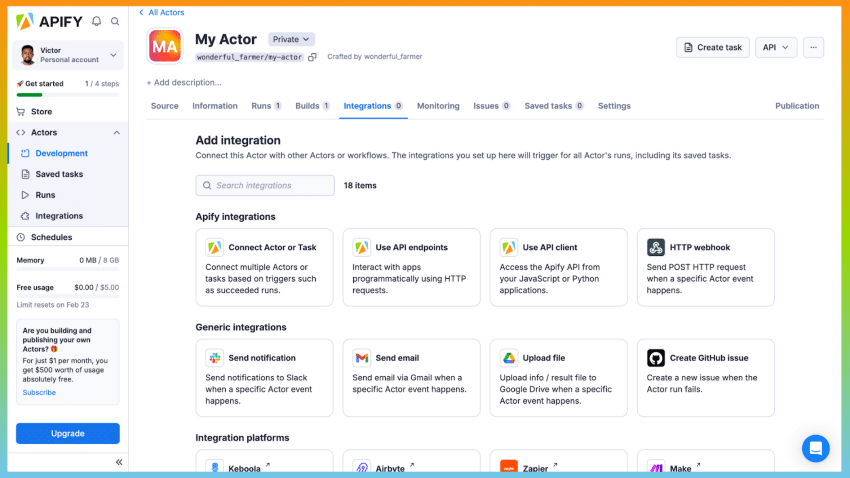The width and height of the screenshot is (850, 478).
Task: Go back via All Actors link
Action: [162, 12]
